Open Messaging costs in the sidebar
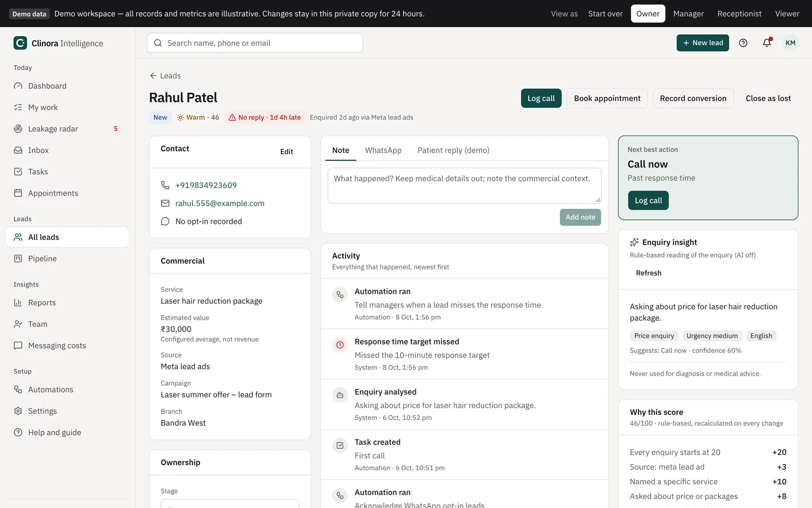812x508 pixels. point(68,345)
